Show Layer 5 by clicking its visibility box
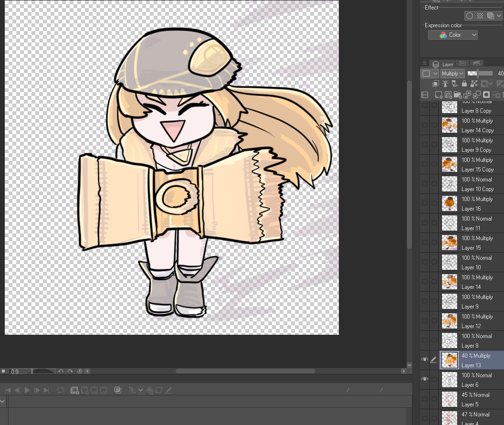504x425 pixels. pos(424,399)
